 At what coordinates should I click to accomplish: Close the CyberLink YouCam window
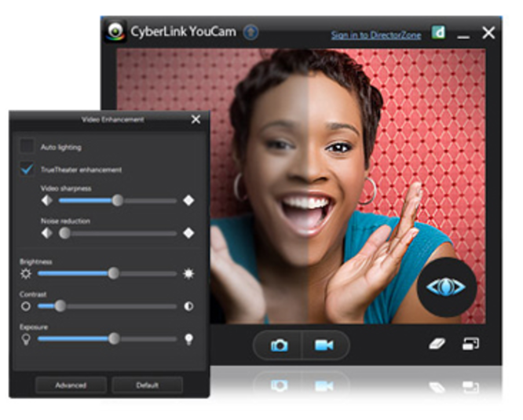pos(488,33)
